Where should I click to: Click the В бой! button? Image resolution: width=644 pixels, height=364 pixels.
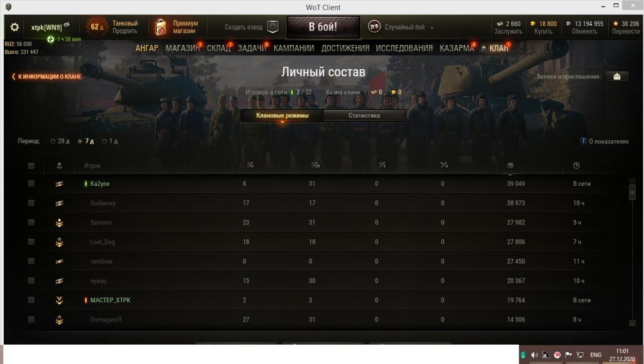[x=323, y=27]
